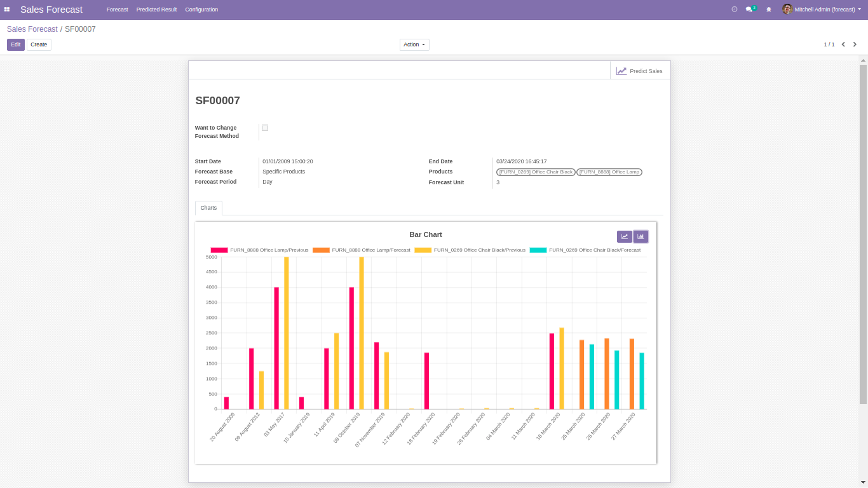
Task: Open the Predicted Result menu
Action: coord(156,10)
